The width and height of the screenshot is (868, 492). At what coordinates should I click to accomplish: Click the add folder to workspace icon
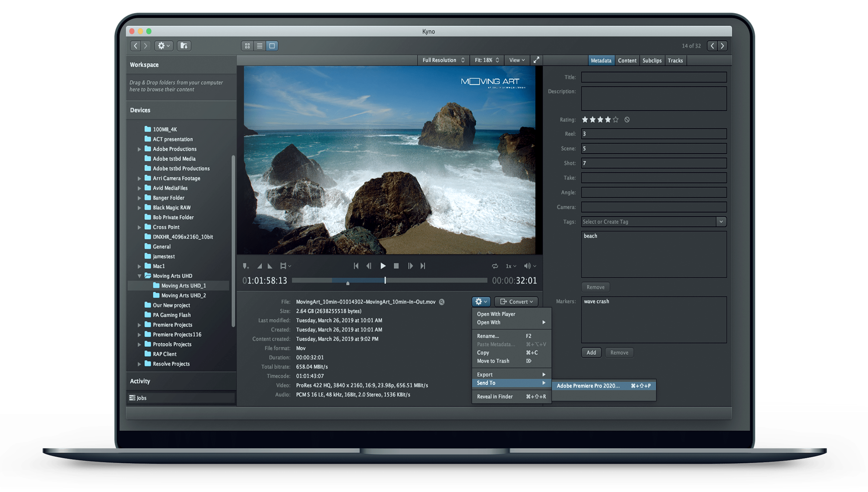(184, 46)
